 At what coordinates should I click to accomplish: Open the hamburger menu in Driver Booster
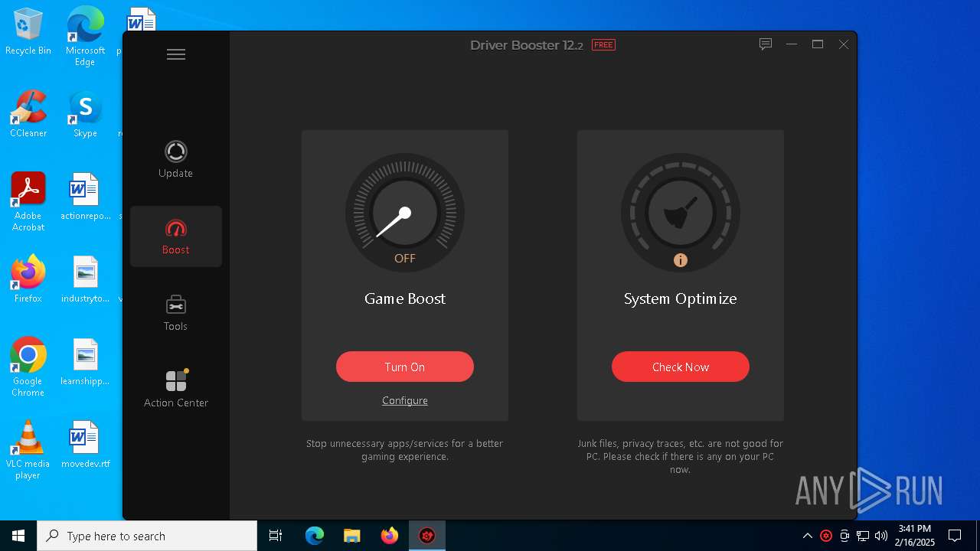click(x=176, y=54)
